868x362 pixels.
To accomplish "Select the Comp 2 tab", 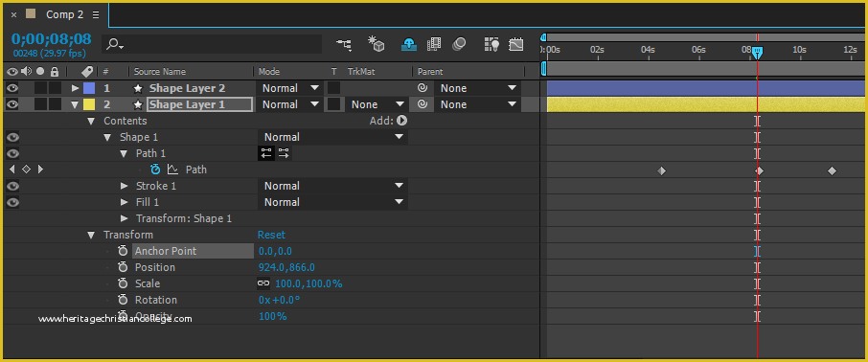I will pos(64,15).
